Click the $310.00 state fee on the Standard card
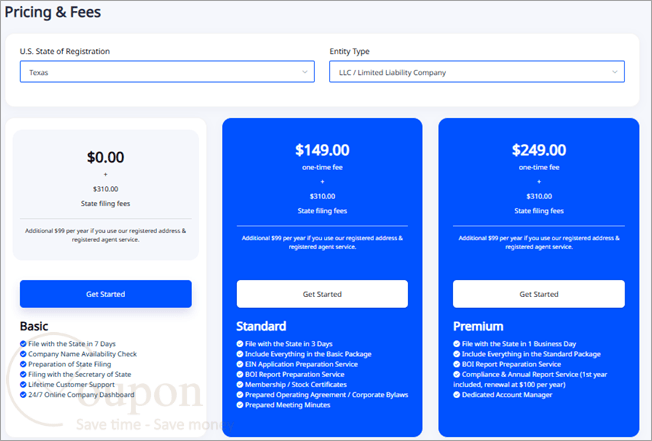The width and height of the screenshot is (652, 441). click(322, 196)
